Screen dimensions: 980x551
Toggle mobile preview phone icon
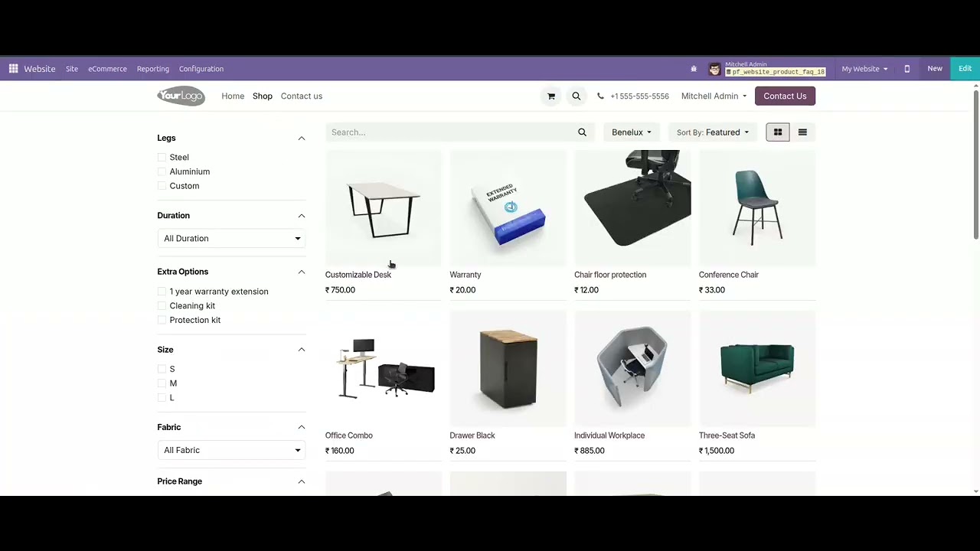[x=906, y=69]
